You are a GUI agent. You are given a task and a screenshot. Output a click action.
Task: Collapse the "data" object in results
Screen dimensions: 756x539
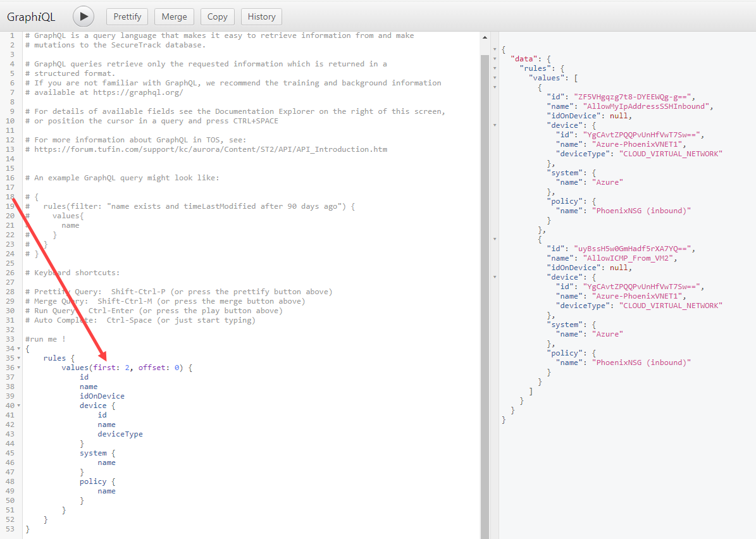coord(495,59)
